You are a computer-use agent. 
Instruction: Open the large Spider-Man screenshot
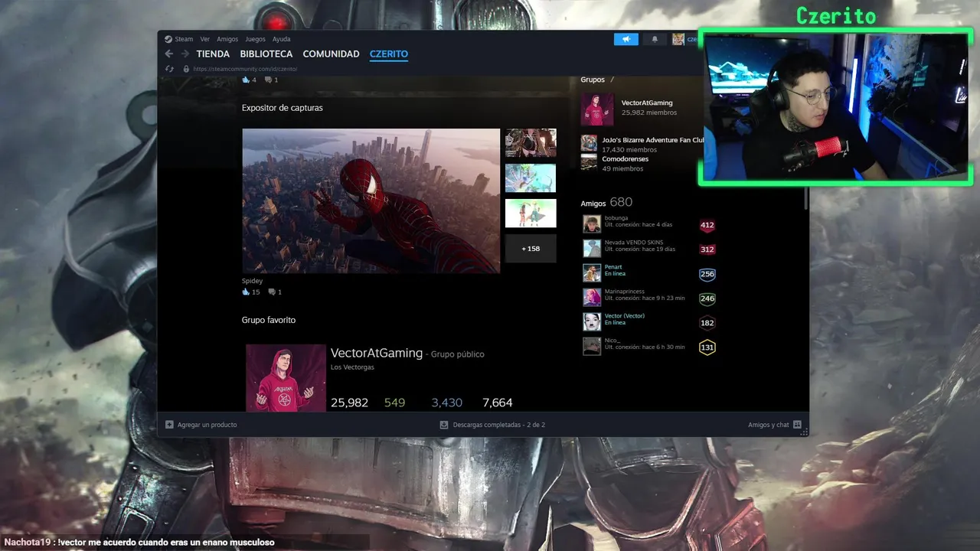pos(371,201)
